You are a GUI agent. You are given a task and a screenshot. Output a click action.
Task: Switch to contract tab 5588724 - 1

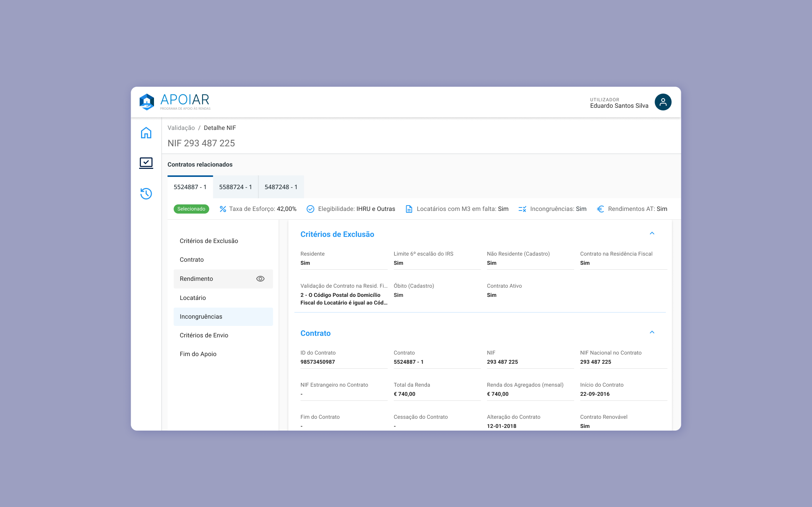click(x=235, y=187)
